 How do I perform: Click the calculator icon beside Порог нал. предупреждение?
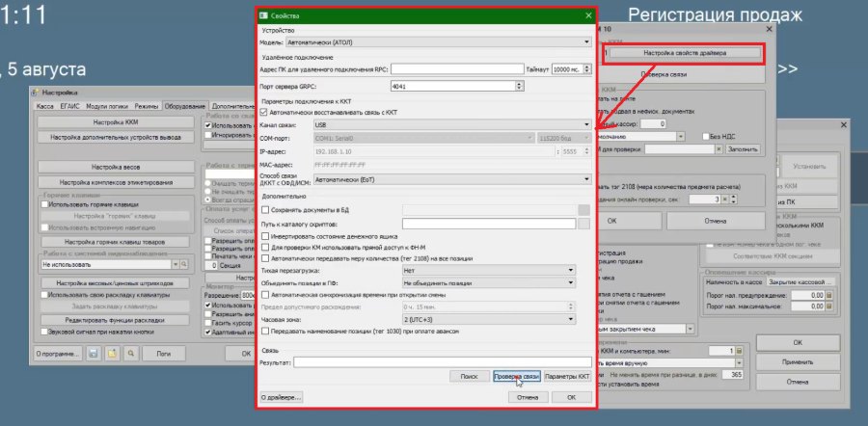(x=829, y=296)
